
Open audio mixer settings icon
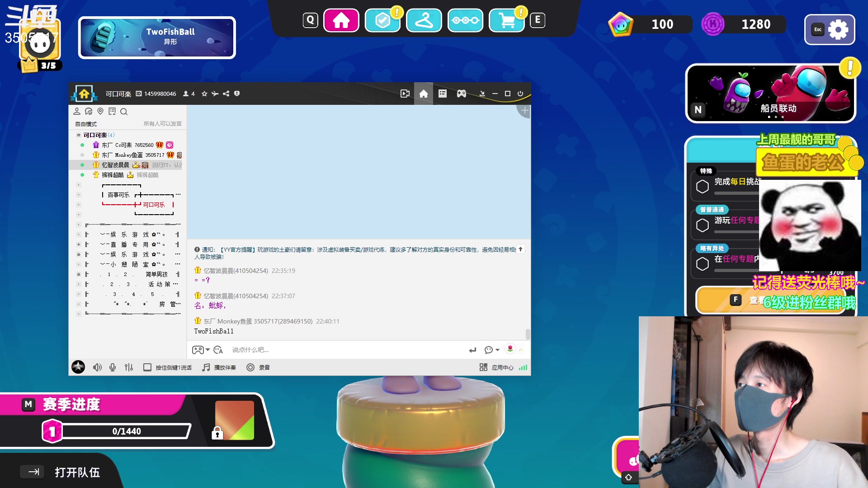pyautogui.click(x=129, y=367)
